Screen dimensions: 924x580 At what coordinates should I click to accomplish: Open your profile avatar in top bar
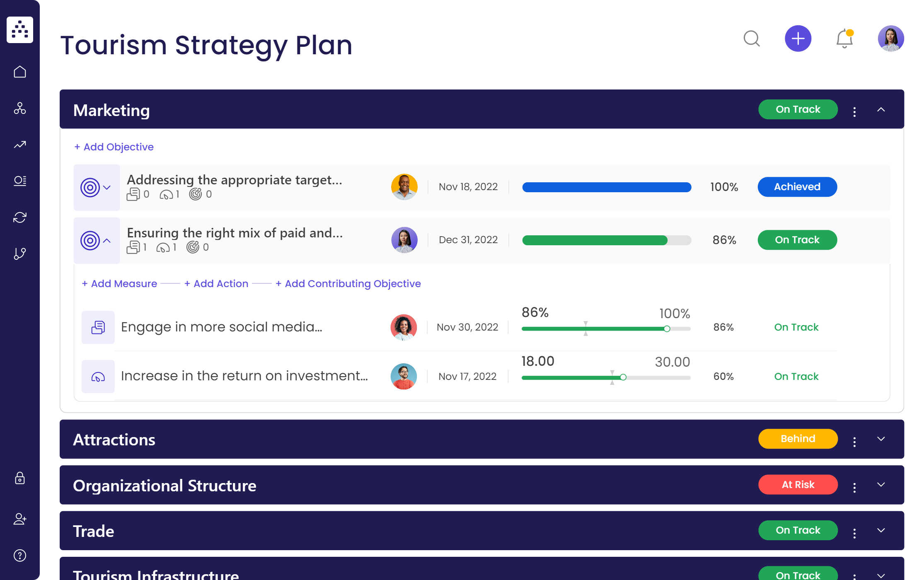(x=890, y=38)
